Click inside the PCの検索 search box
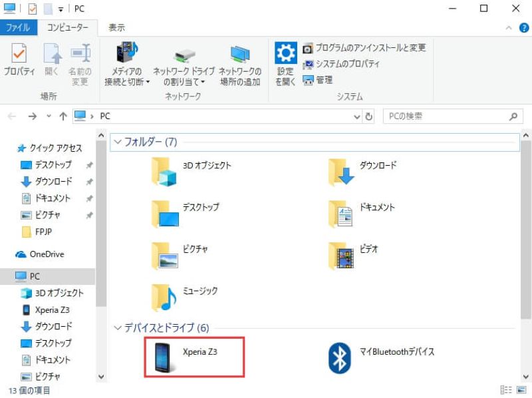The image size is (532, 398). tap(446, 116)
